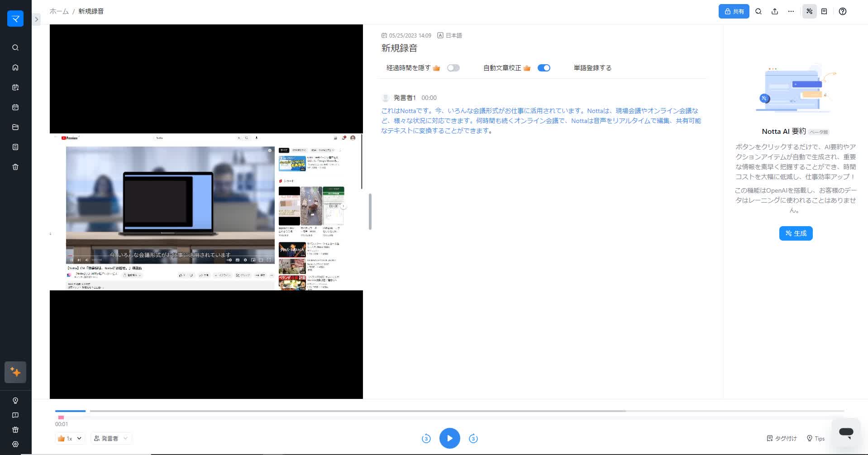Image resolution: width=868 pixels, height=455 pixels.
Task: Click タグ付け tagging button
Action: 782,438
